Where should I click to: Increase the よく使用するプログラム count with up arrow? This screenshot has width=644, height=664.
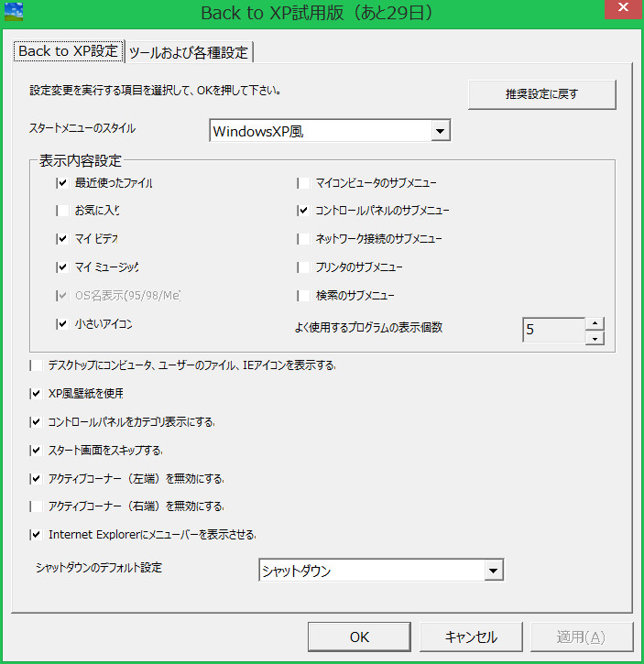(x=595, y=323)
